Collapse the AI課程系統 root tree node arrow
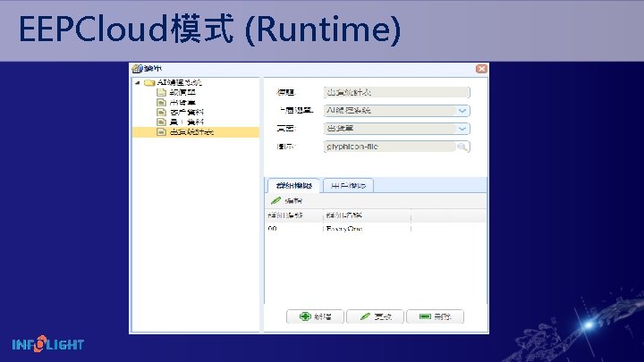Screen dimensions: 644x362 (x=138, y=82)
